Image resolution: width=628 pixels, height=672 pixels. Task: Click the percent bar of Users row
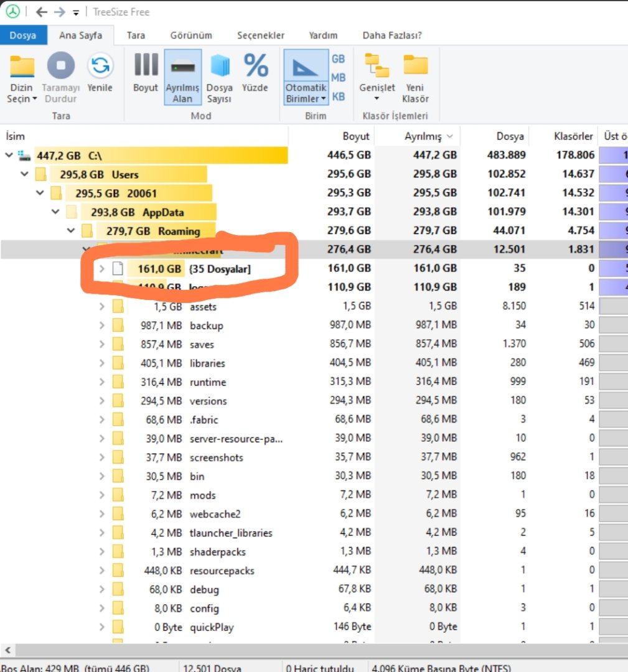(614, 174)
